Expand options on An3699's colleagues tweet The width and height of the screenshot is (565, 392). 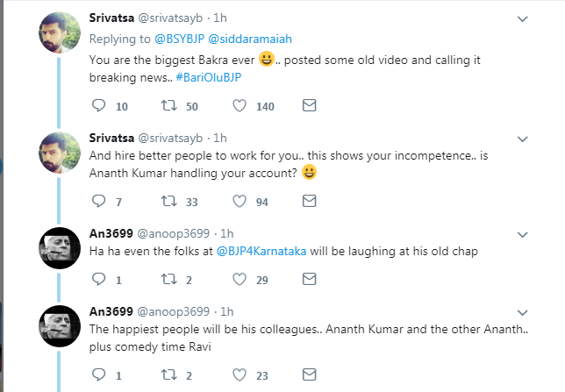[x=523, y=311]
